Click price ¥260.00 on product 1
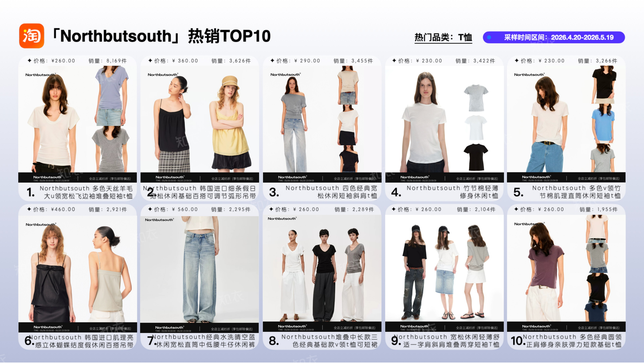Image resolution: width=644 pixels, height=364 pixels. (54, 61)
